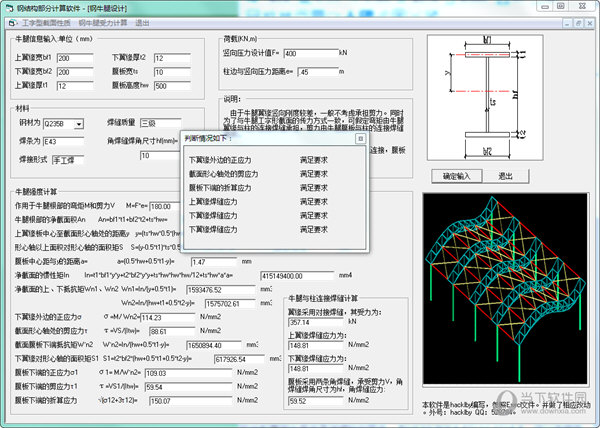Edit the 柱边与竖向压力距离e field
This screenshot has width=600, height=428.
[318, 72]
